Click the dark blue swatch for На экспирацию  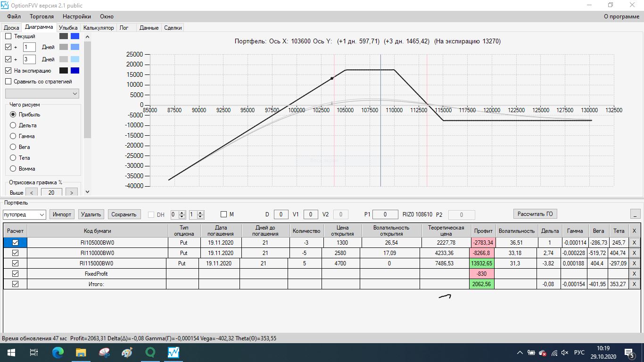tap(74, 71)
